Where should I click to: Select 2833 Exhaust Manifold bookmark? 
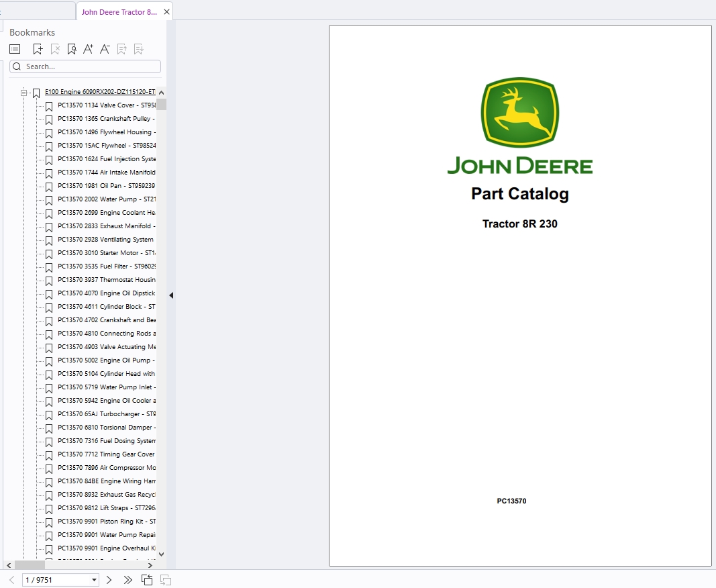pos(107,226)
